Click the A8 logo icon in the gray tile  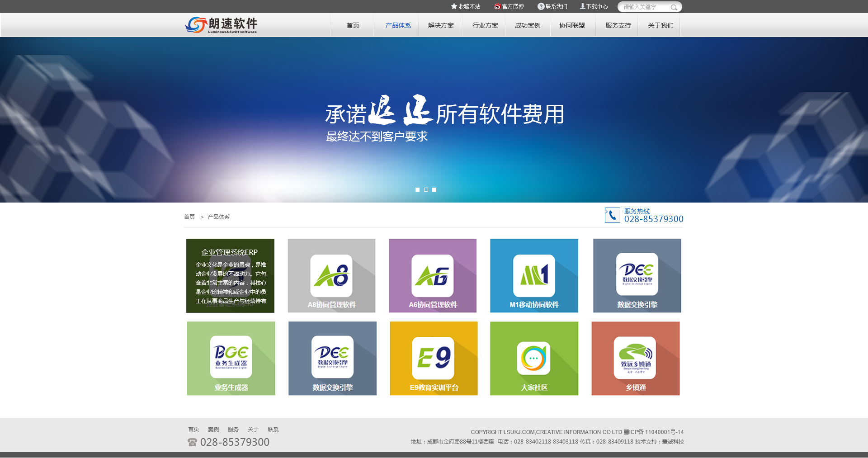click(331, 276)
